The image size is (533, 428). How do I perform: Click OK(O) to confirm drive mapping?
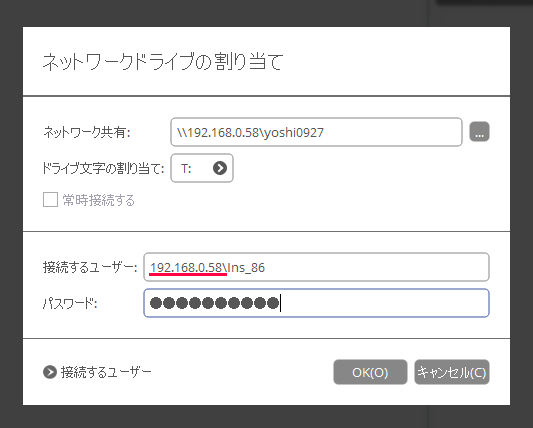pos(370,372)
